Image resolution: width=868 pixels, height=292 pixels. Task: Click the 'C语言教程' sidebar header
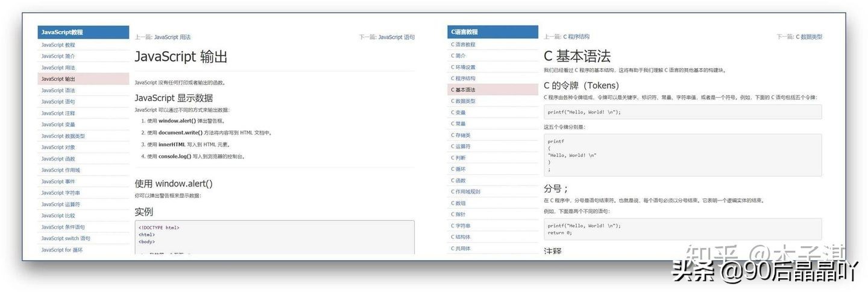492,32
